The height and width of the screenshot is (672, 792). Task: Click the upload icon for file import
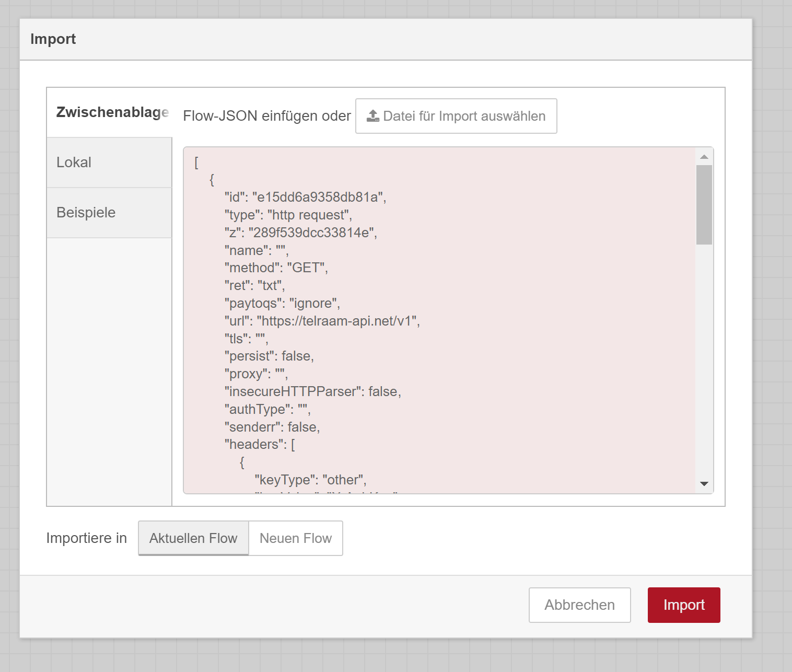[373, 116]
